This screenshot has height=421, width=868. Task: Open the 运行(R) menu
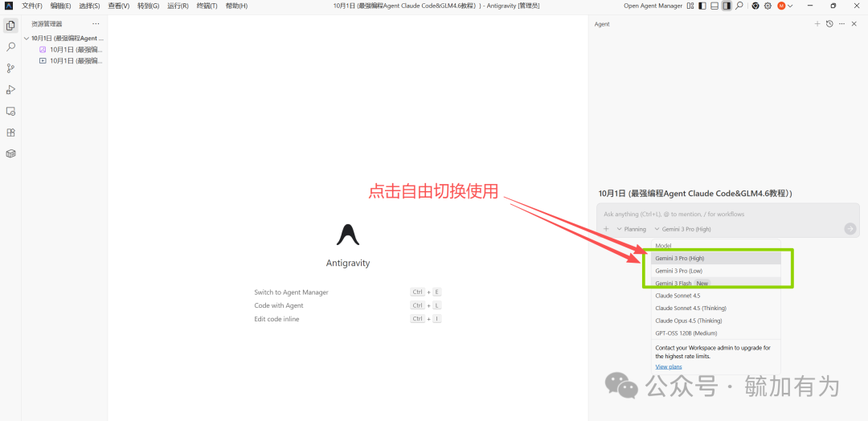click(x=178, y=6)
